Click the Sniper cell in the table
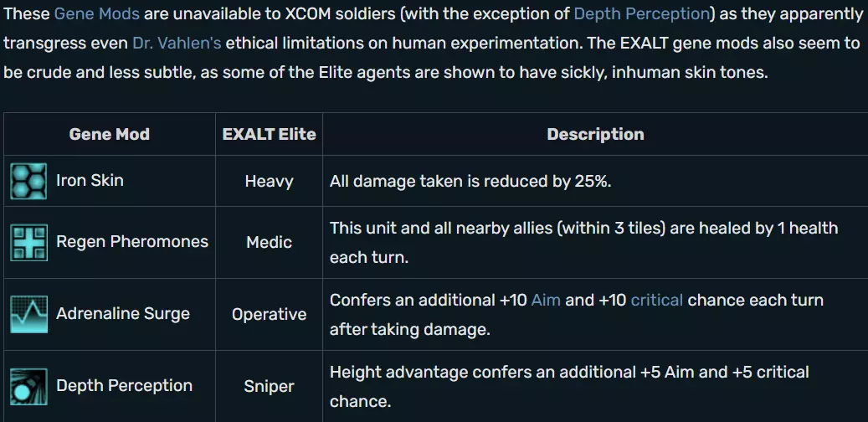Image resolution: width=868 pixels, height=422 pixels. pos(269,386)
